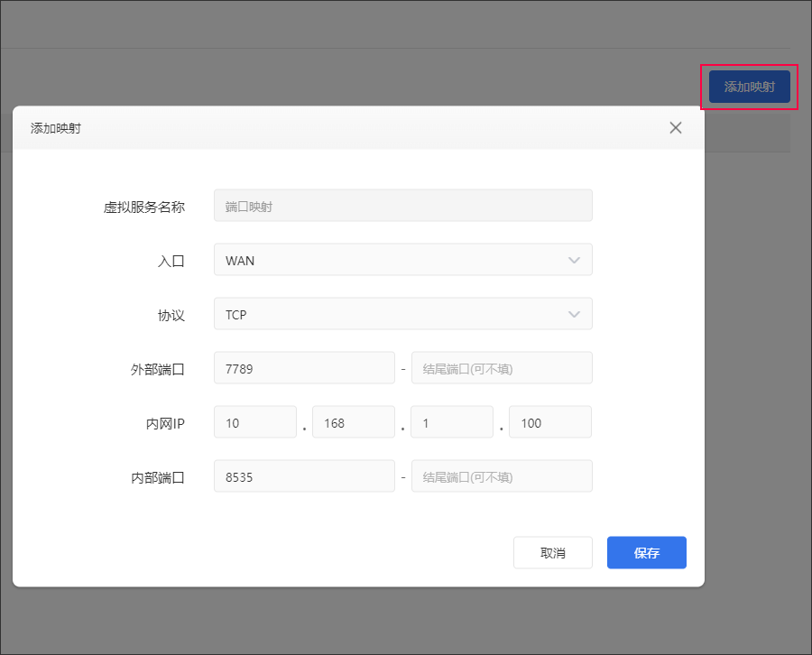The image size is (812, 655).
Task: Click the 添加映射 button behind the dialog
Action: coord(750,87)
